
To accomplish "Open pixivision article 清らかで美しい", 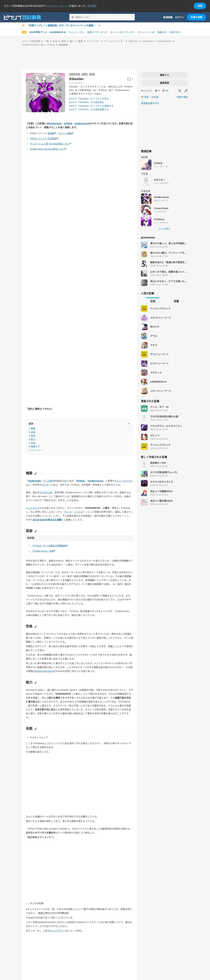I will (x=168, y=244).
